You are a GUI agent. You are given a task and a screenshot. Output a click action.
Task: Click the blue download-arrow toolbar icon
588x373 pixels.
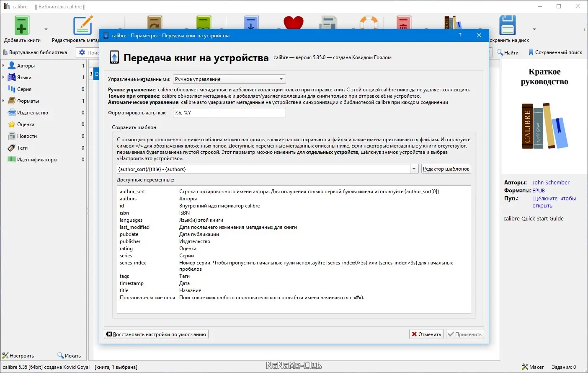click(x=251, y=23)
